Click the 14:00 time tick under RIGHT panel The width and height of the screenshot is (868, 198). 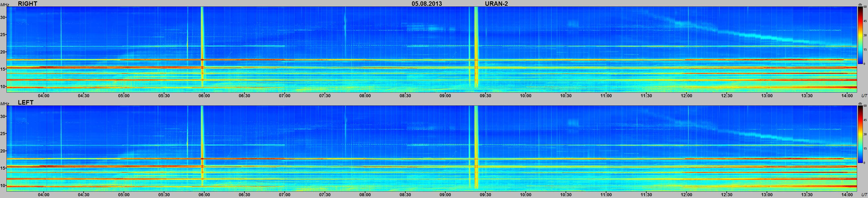[847, 96]
